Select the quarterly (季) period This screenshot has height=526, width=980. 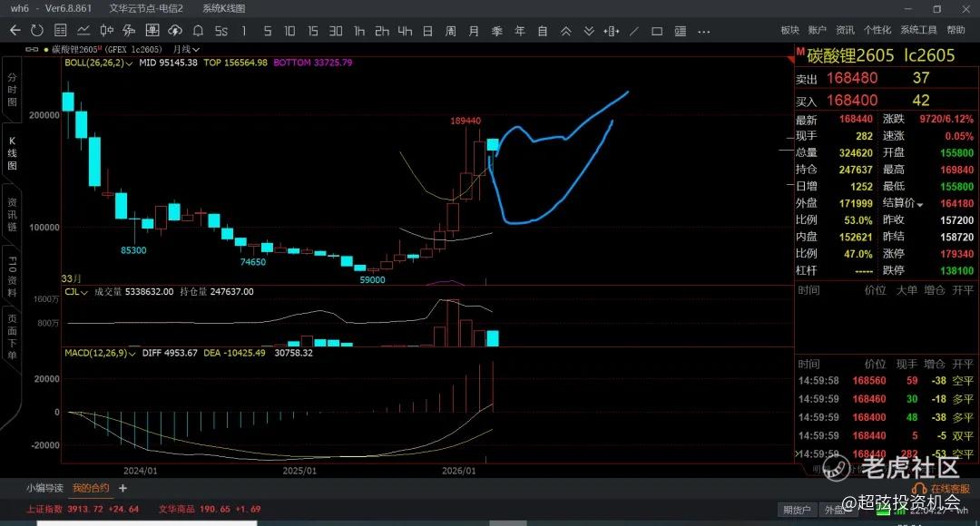click(x=497, y=31)
